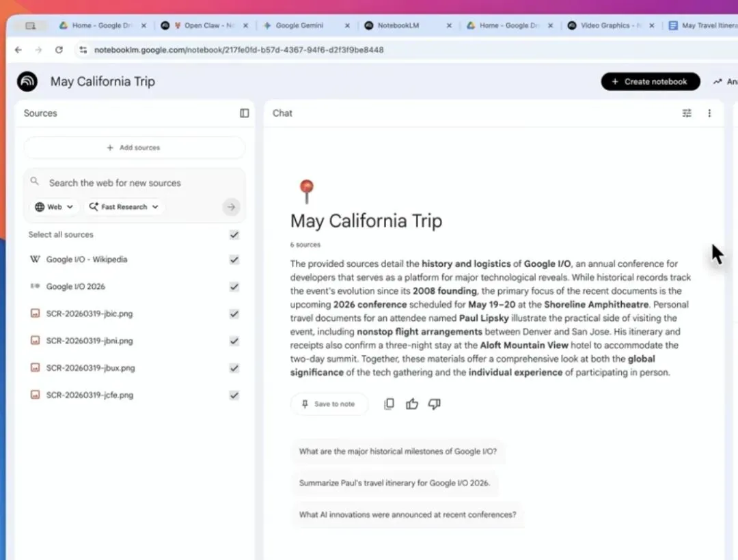This screenshot has height=560, width=738.
Task: Click the browser back arrow
Action: click(x=18, y=50)
